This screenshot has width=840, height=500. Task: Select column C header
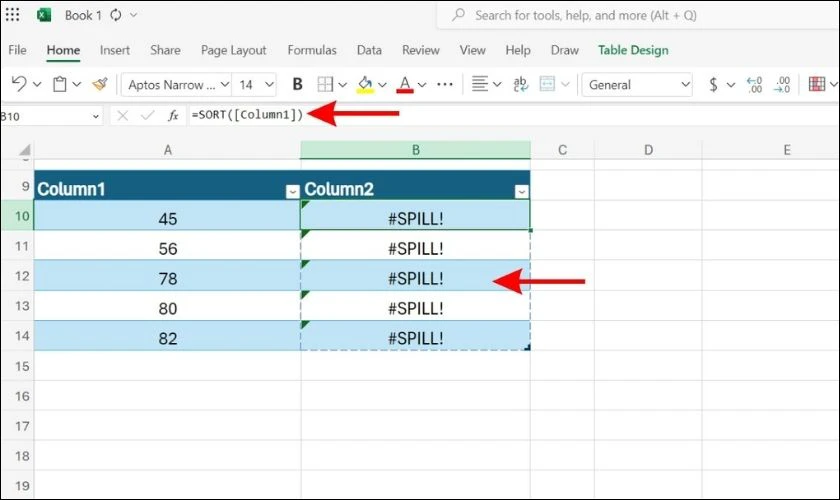(562, 150)
